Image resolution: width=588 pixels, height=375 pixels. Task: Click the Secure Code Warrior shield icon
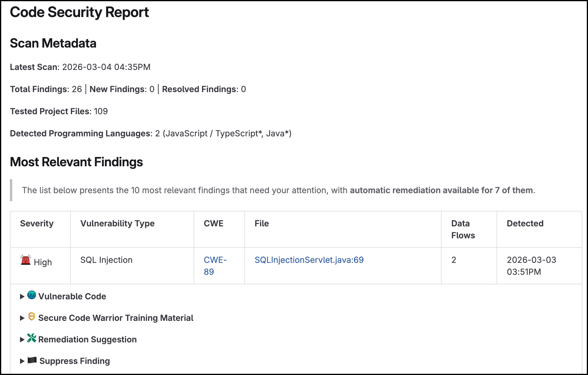(x=32, y=317)
